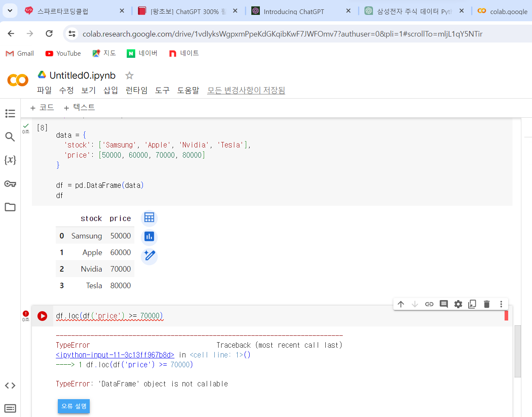
Task: Open the 수정 menu
Action: point(66,90)
